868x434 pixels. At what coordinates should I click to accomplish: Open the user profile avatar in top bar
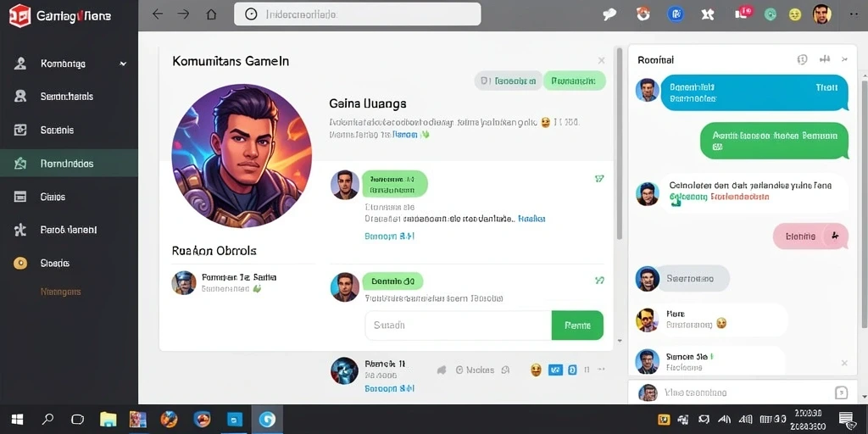[x=822, y=14]
